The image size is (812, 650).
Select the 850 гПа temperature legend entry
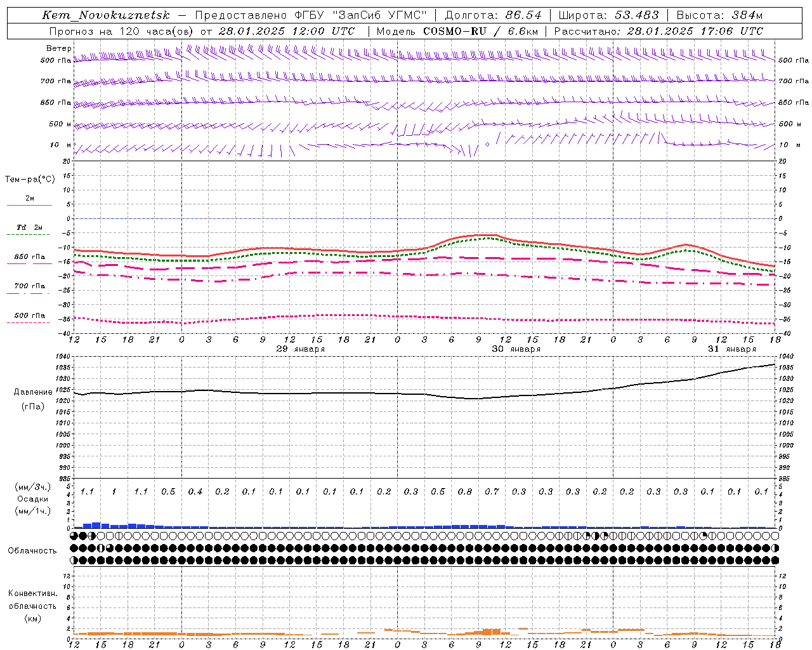[x=30, y=257]
